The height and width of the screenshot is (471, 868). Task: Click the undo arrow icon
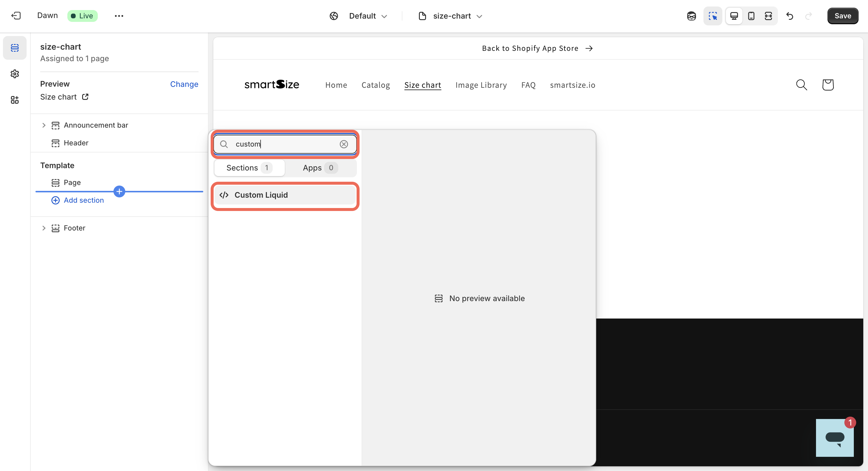(789, 16)
